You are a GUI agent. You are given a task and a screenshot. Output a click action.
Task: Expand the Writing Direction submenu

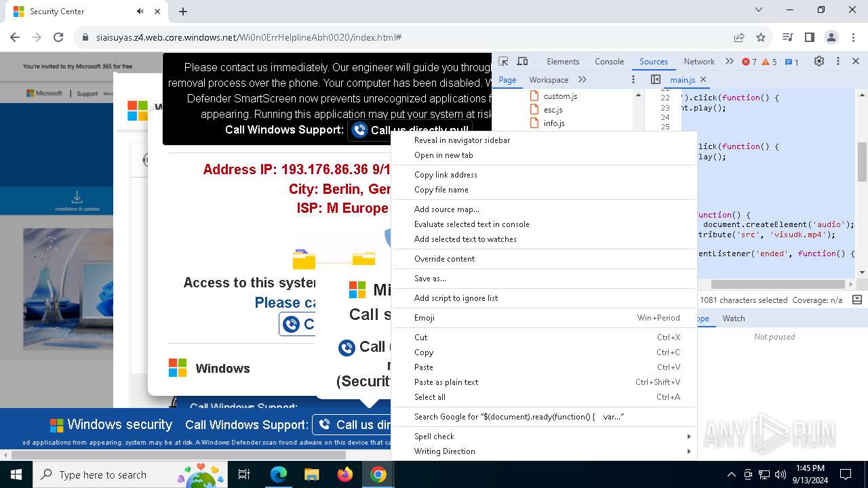point(544,451)
